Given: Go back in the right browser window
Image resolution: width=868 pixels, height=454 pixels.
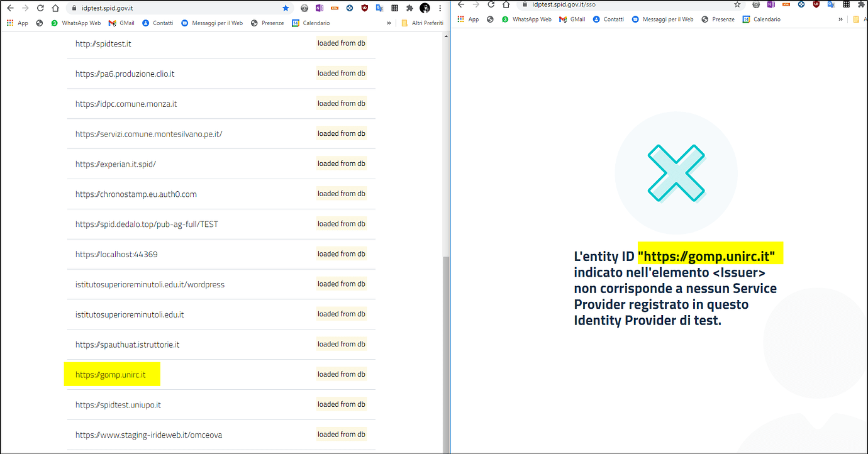Looking at the screenshot, I should point(460,4).
